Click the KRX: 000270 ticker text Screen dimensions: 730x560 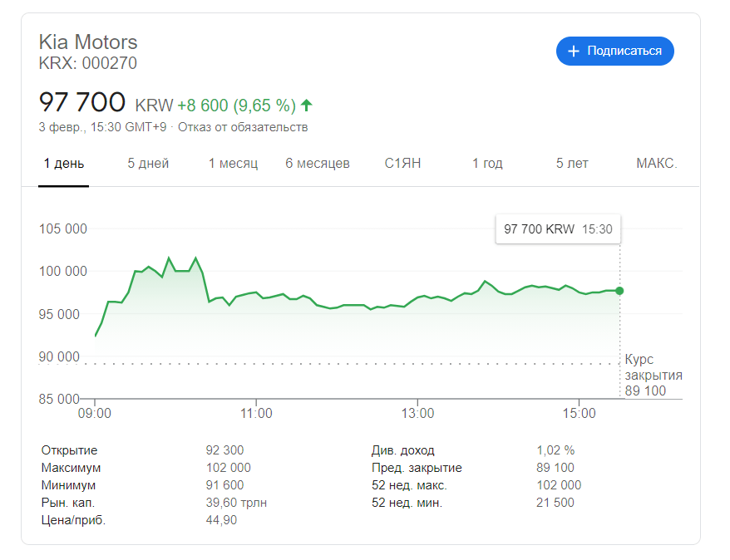(x=88, y=63)
